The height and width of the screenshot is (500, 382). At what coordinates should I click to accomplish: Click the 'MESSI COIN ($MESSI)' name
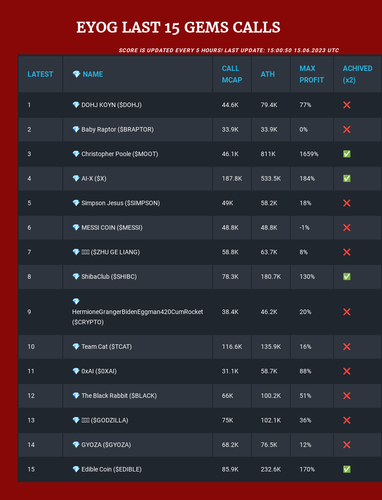[112, 227]
